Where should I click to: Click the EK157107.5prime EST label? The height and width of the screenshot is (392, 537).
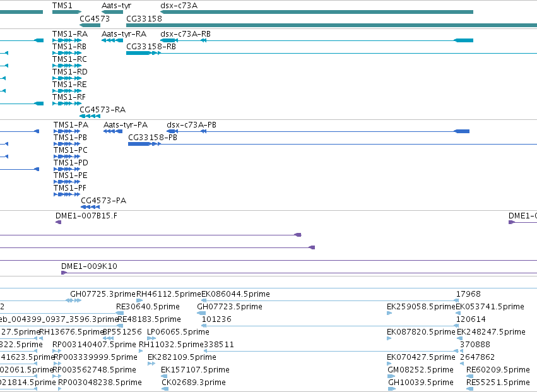click(x=195, y=370)
